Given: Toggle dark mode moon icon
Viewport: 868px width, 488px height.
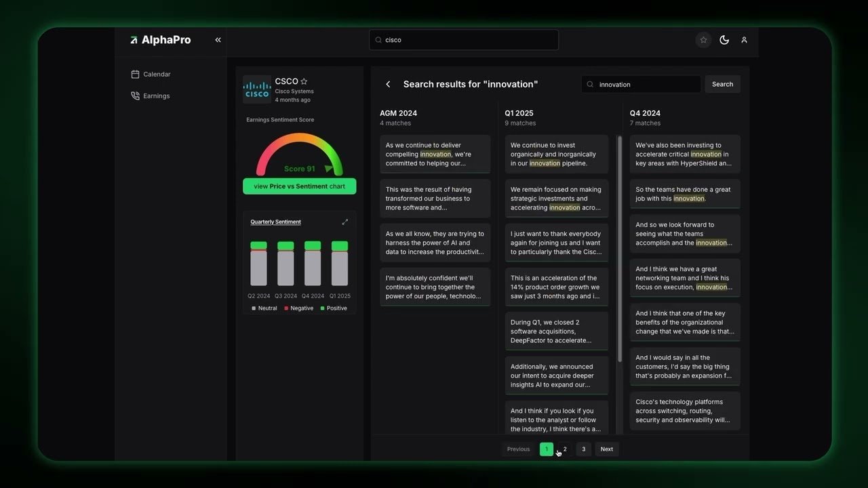Looking at the screenshot, I should pyautogui.click(x=724, y=40).
